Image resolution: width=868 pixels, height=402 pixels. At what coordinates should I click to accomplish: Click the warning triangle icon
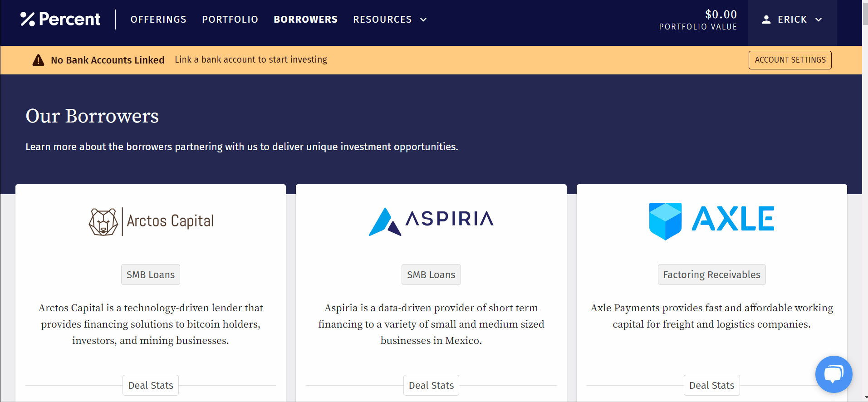[x=39, y=60]
